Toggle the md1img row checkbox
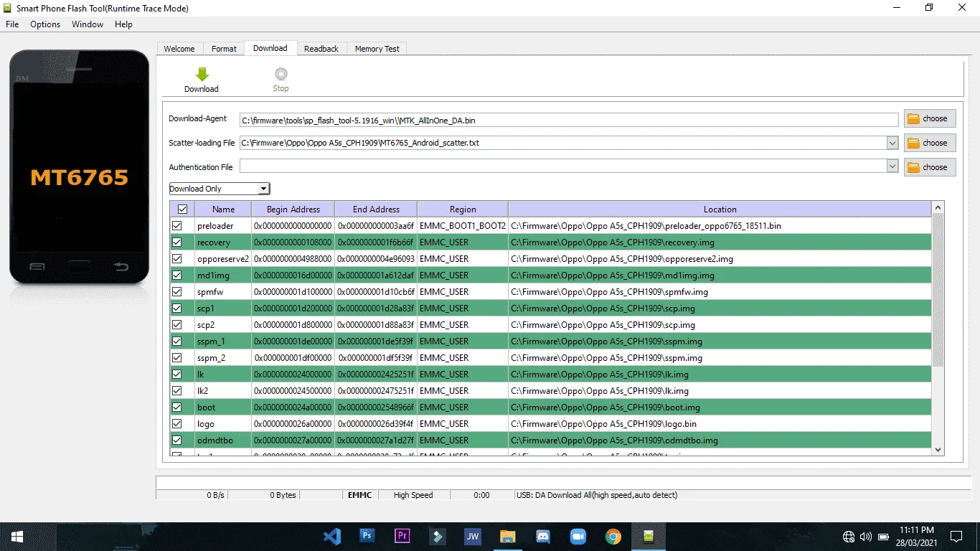Screen dimensions: 980x551 point(176,275)
